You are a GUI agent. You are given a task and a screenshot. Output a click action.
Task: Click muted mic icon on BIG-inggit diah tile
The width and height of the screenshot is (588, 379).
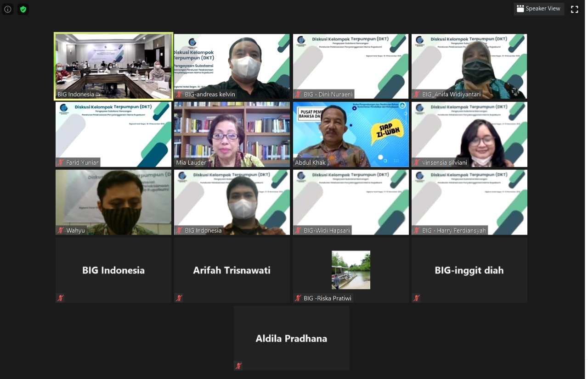(417, 298)
